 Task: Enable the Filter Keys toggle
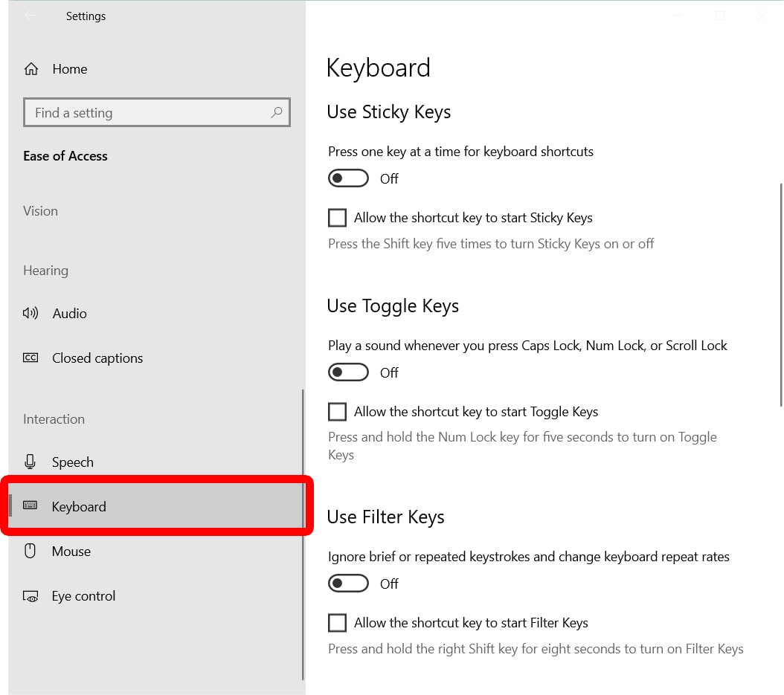pos(348,583)
